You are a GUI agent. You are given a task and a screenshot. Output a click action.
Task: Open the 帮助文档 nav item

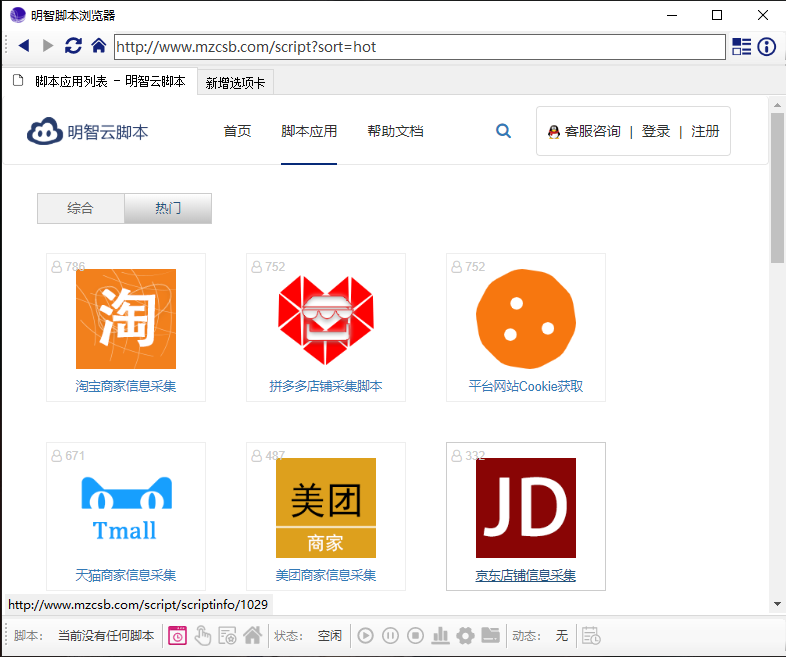coord(395,131)
